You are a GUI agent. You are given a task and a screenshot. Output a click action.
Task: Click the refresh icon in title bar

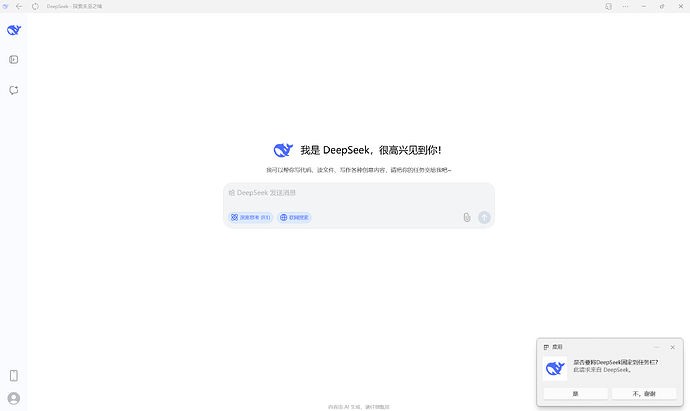click(35, 6)
